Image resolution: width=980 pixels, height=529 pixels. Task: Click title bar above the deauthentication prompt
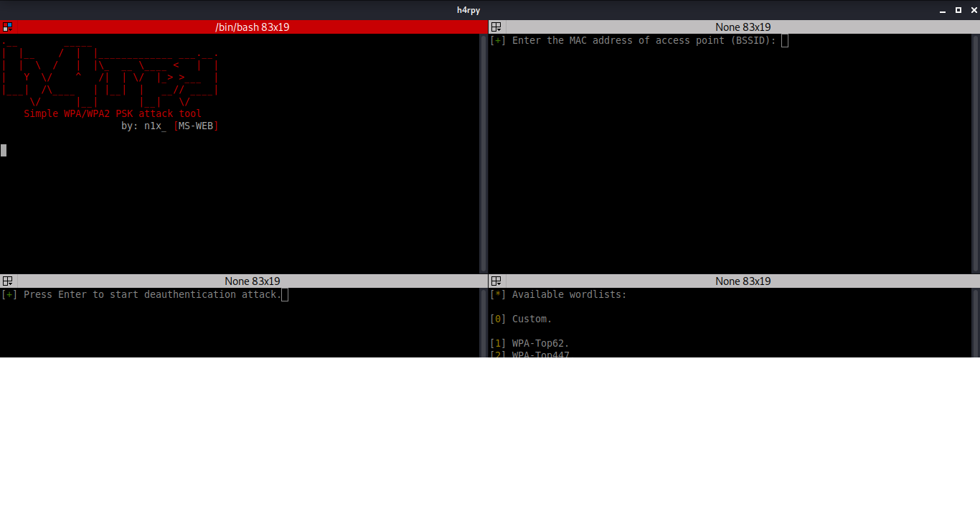coord(252,281)
